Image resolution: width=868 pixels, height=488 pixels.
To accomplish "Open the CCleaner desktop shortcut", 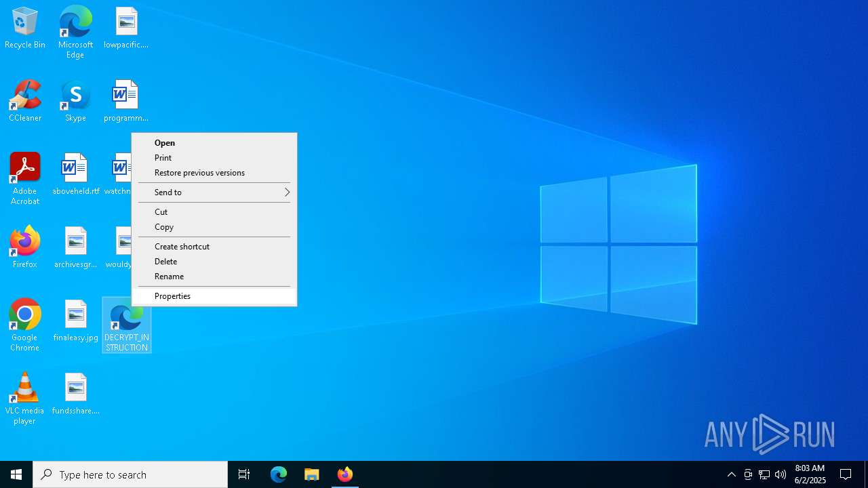I will [25, 101].
